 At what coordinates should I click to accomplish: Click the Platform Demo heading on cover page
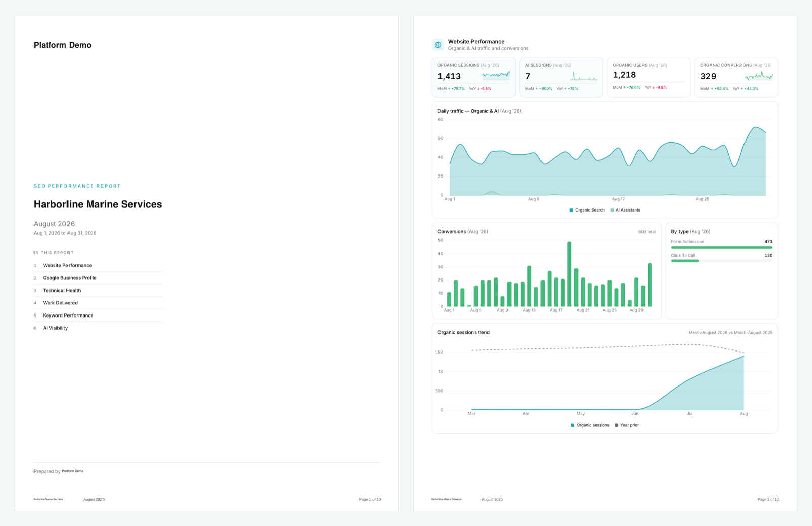click(62, 45)
